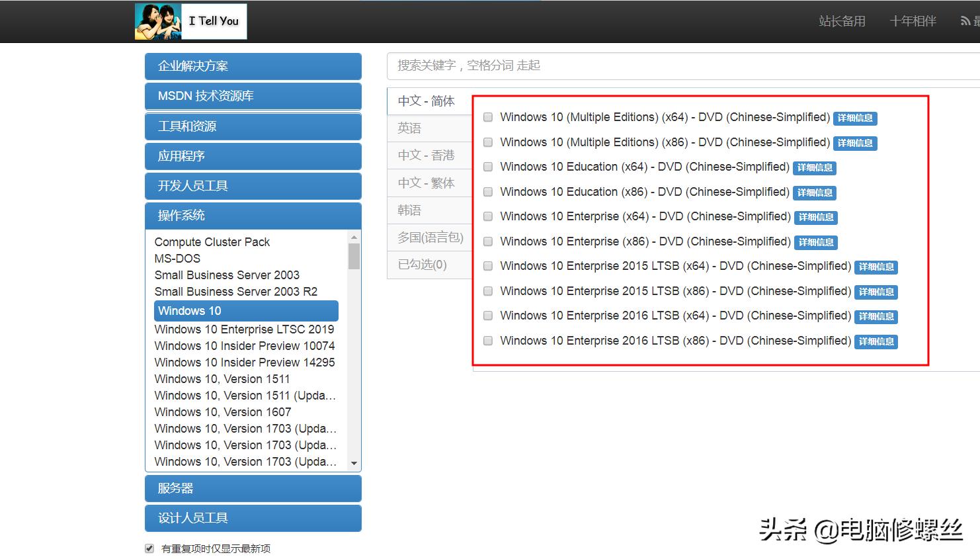Viewport: 980px width, 559px height.
Task: Tick Windows 10 Education (x86) checkbox
Action: pos(488,192)
